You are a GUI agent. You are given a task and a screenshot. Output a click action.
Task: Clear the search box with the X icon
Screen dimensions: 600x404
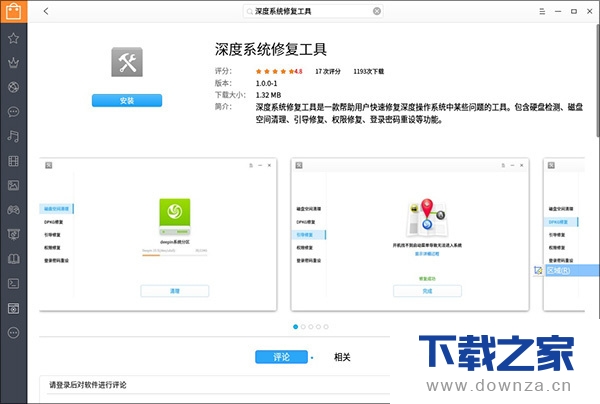click(377, 11)
